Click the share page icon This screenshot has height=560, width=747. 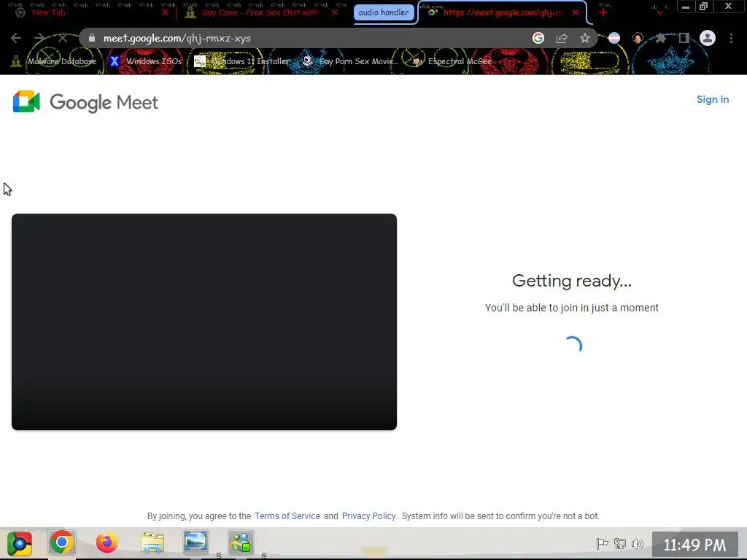click(x=562, y=38)
